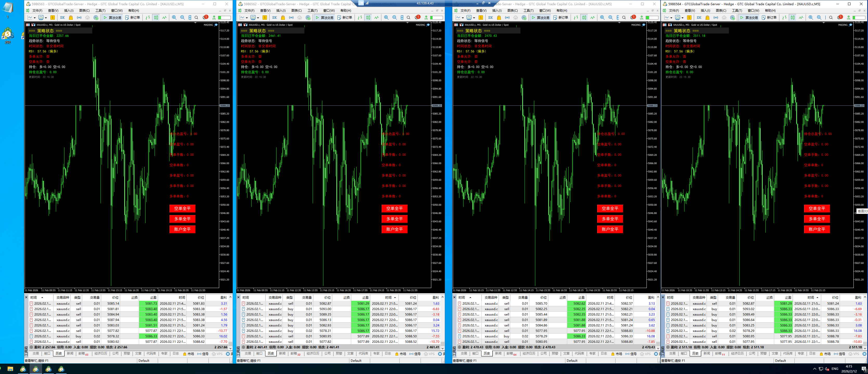Zoom in chart in account 5986563 window
868x374 pixels.
click(174, 17)
